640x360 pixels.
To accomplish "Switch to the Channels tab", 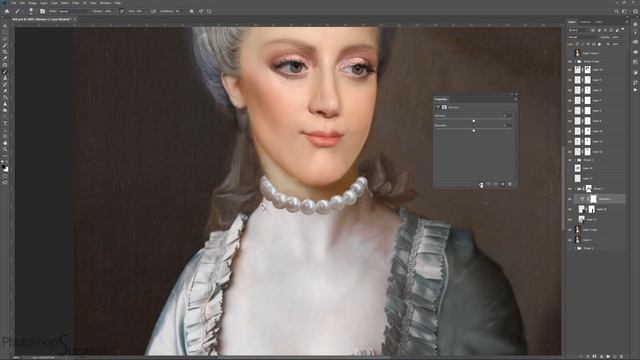I will pos(585,22).
